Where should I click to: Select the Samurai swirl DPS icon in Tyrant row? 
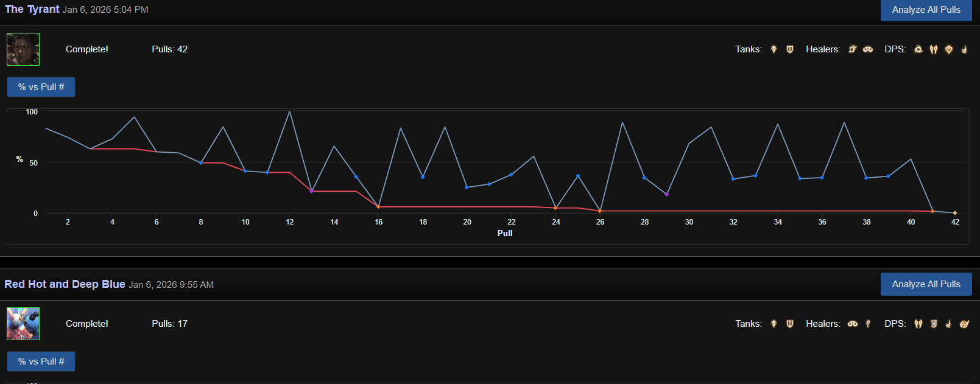tap(918, 49)
